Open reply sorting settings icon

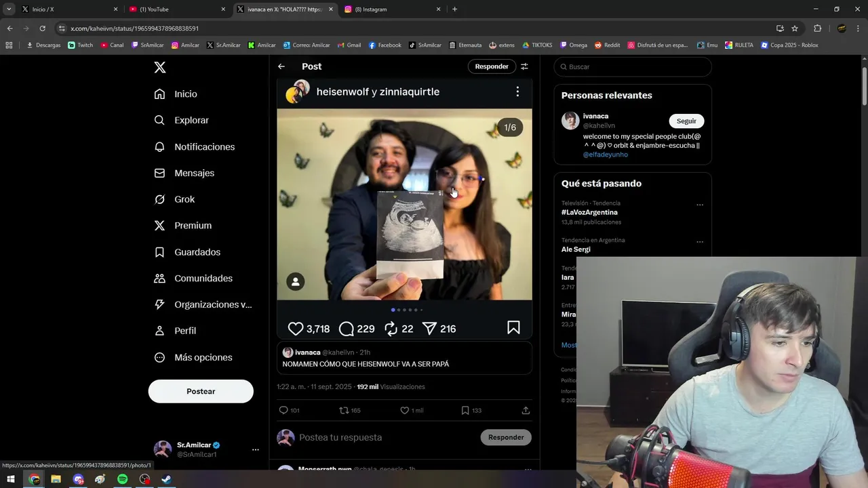pos(524,66)
